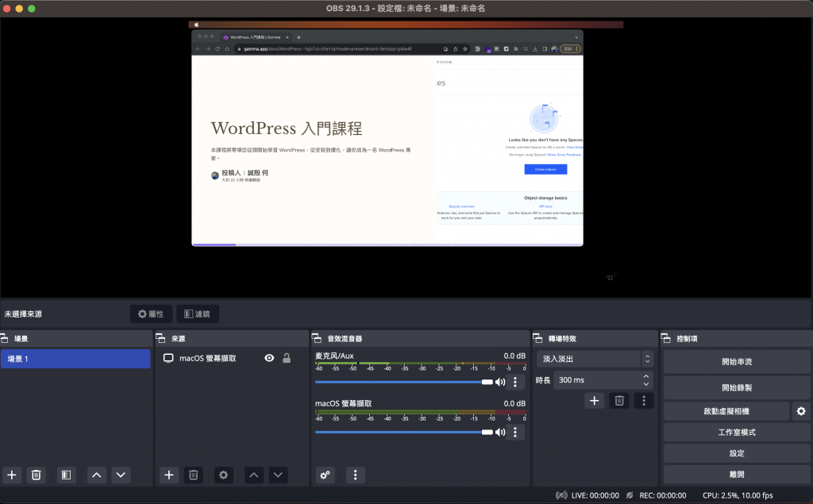Viewport: 813px width, 504px height.
Task: Adjust the 麥克風/Aux volume slider
Action: click(x=404, y=382)
